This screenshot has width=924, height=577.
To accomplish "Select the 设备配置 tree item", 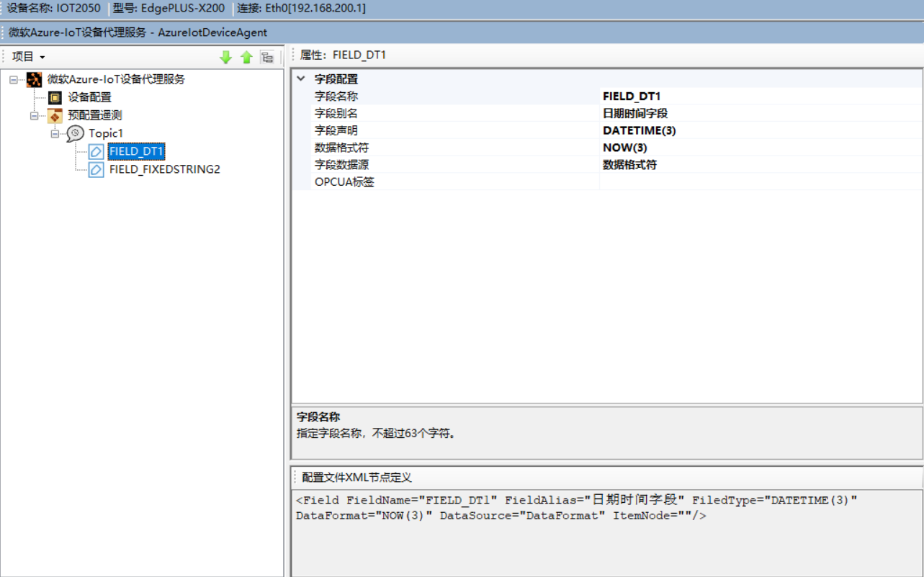I will [x=90, y=97].
